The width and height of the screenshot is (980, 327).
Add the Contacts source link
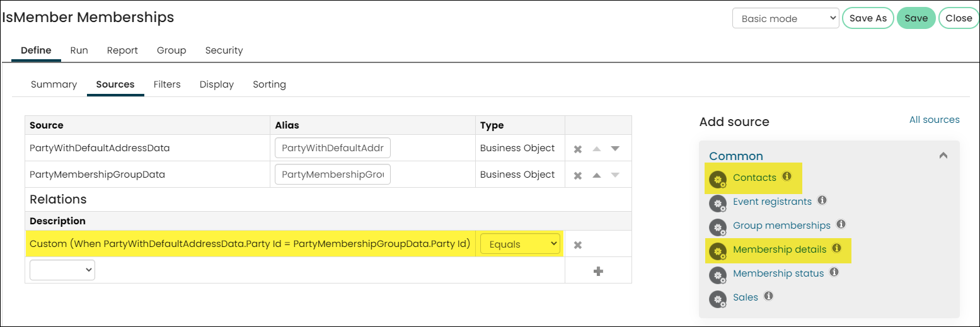click(754, 178)
